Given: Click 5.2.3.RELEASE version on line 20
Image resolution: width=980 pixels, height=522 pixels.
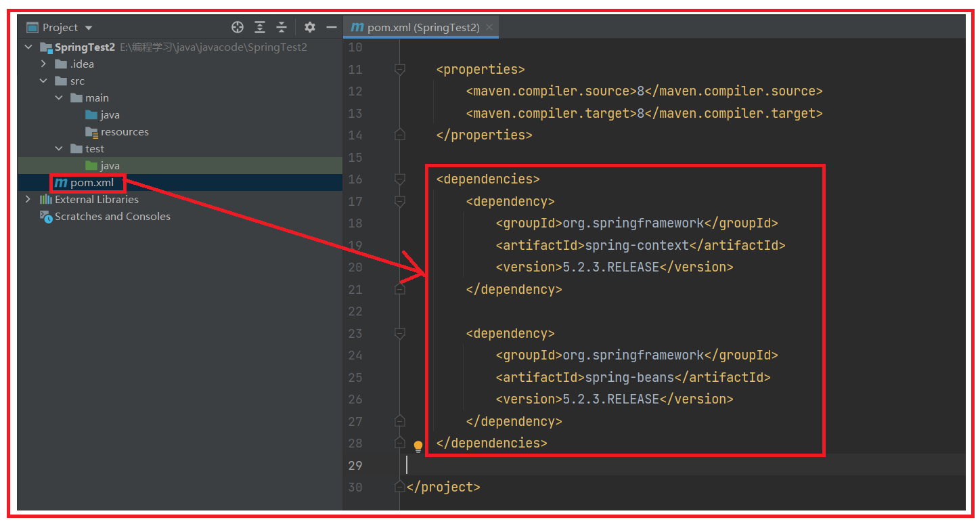Looking at the screenshot, I should click(611, 267).
